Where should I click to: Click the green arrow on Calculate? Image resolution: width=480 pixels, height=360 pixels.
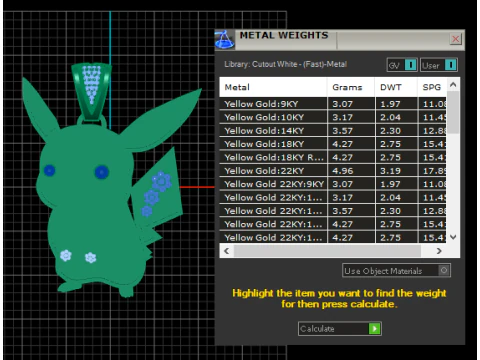tap(375, 329)
